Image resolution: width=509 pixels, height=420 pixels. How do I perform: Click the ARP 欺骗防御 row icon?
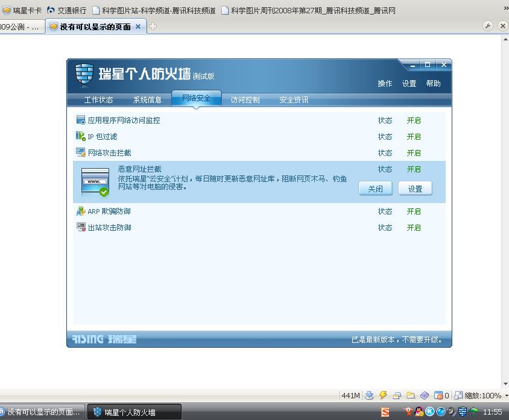pyautogui.click(x=80, y=211)
